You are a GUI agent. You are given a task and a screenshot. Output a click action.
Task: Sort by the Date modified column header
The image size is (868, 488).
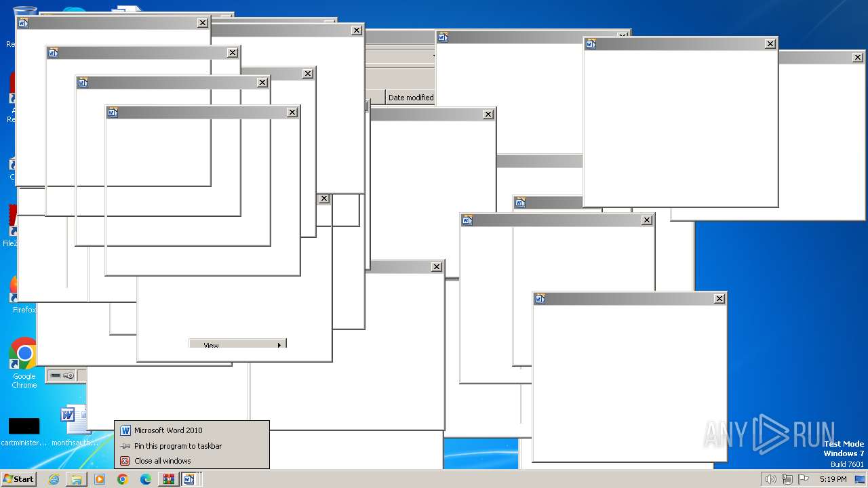click(x=410, y=98)
